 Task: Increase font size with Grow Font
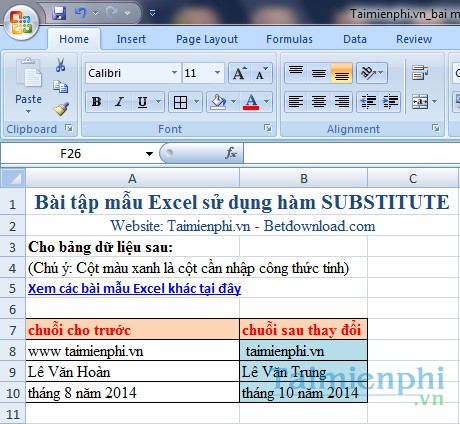point(239,73)
